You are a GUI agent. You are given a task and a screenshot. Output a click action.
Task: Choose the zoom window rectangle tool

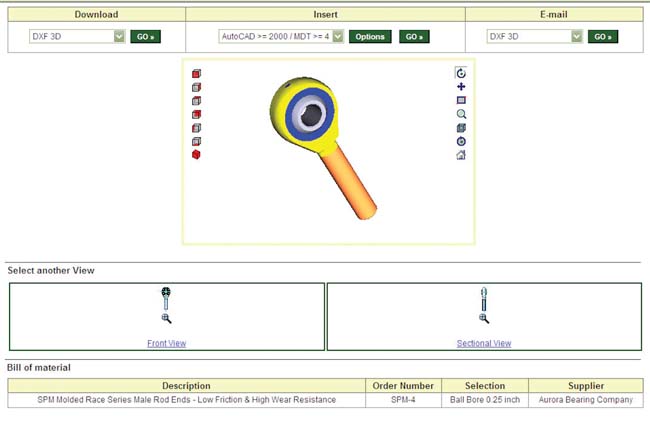461,100
